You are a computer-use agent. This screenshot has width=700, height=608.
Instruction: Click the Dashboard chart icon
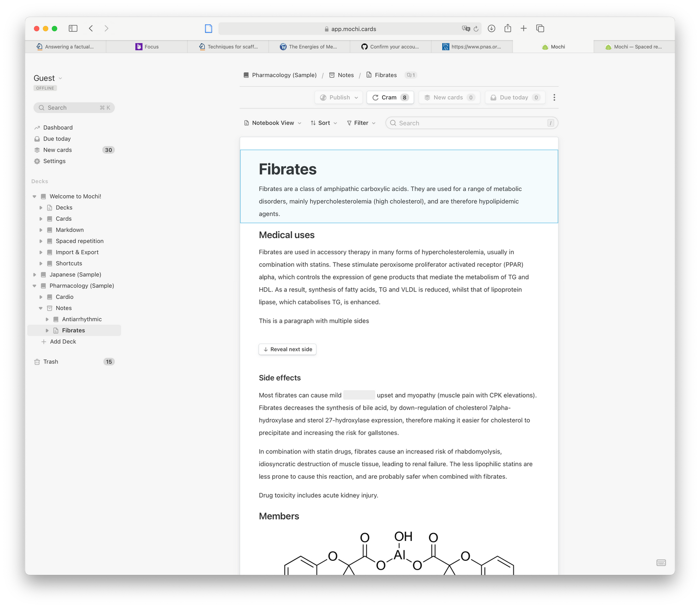37,128
